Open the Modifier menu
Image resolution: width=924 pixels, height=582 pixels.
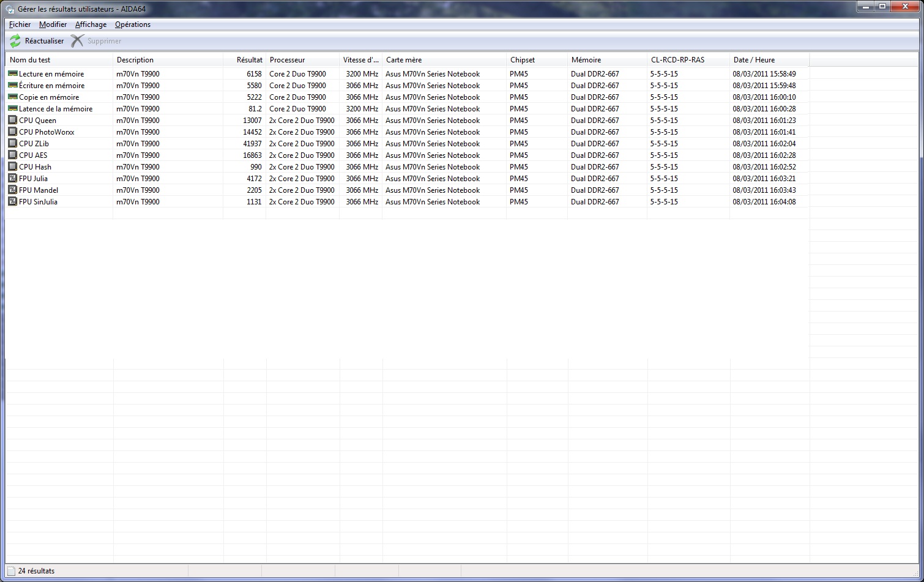point(53,24)
